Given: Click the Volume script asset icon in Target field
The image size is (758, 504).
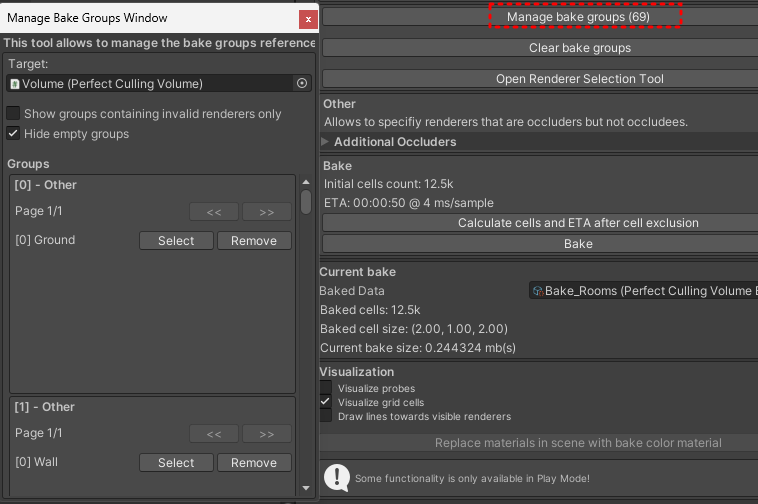Looking at the screenshot, I should pos(15,84).
